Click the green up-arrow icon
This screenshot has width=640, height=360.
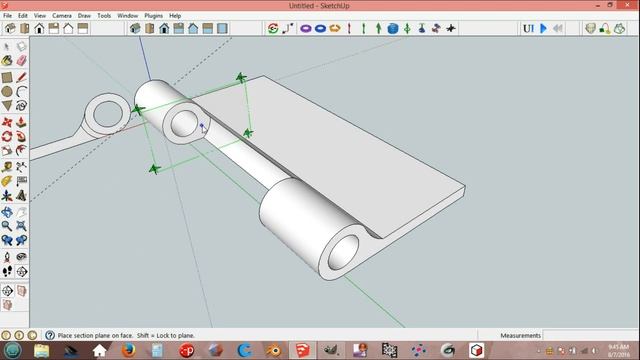pos(378,28)
